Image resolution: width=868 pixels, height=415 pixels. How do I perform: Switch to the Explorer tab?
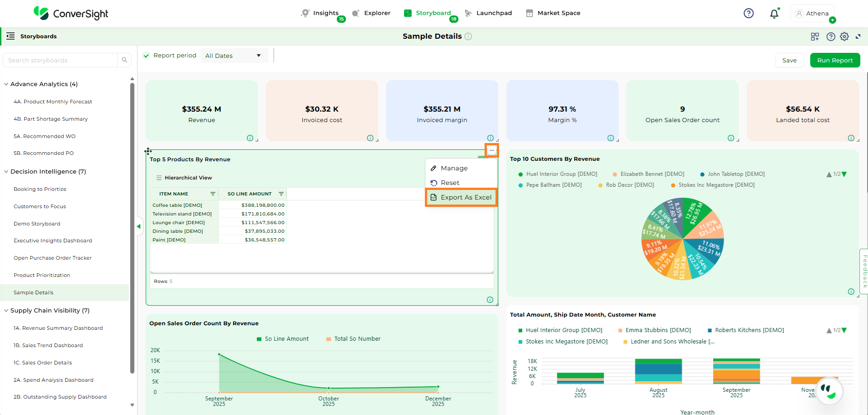pyautogui.click(x=372, y=13)
